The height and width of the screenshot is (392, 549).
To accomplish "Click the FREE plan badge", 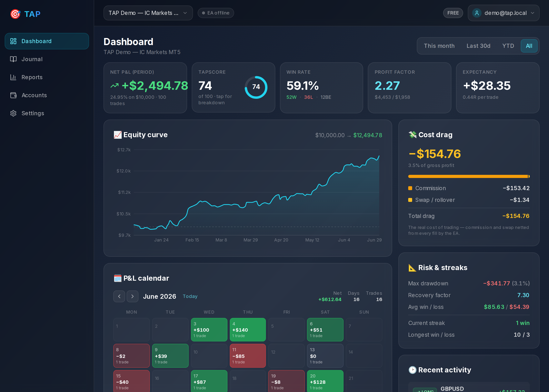I will coord(453,13).
